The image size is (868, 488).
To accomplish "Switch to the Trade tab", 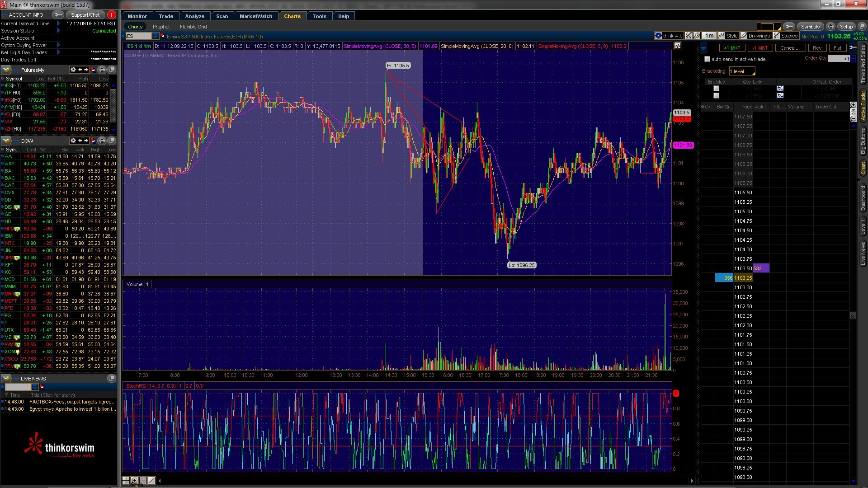I will pyautogui.click(x=166, y=16).
